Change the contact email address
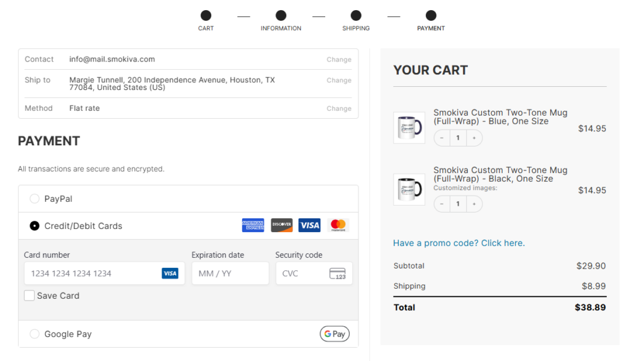 click(338, 60)
